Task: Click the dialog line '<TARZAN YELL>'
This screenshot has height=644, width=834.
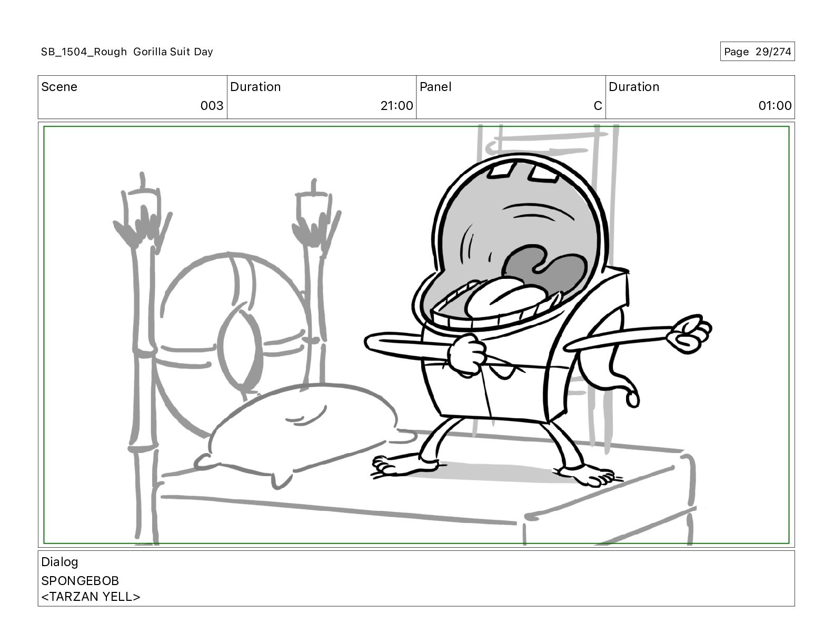Action: click(x=91, y=597)
